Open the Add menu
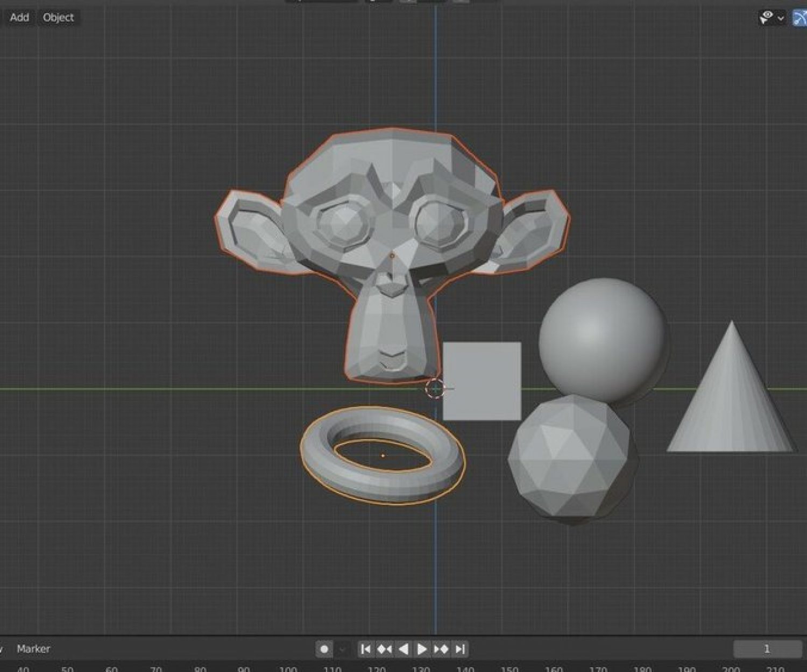807x672 pixels. pyautogui.click(x=19, y=17)
